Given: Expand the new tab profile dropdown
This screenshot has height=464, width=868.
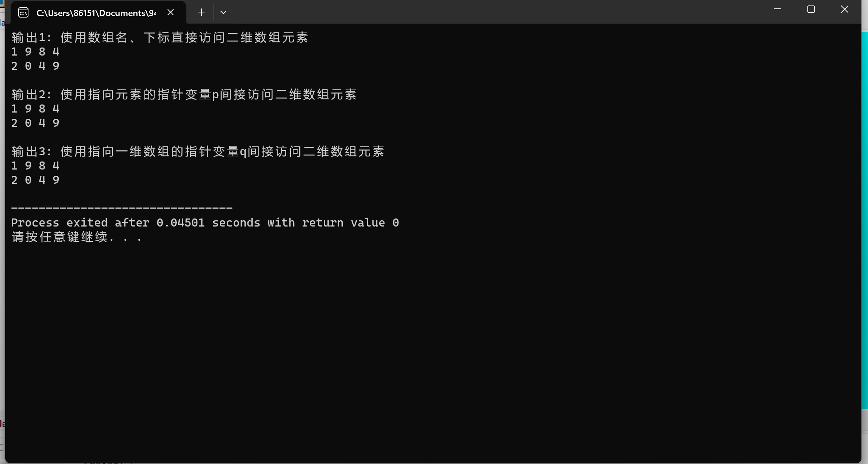Looking at the screenshot, I should (x=223, y=12).
